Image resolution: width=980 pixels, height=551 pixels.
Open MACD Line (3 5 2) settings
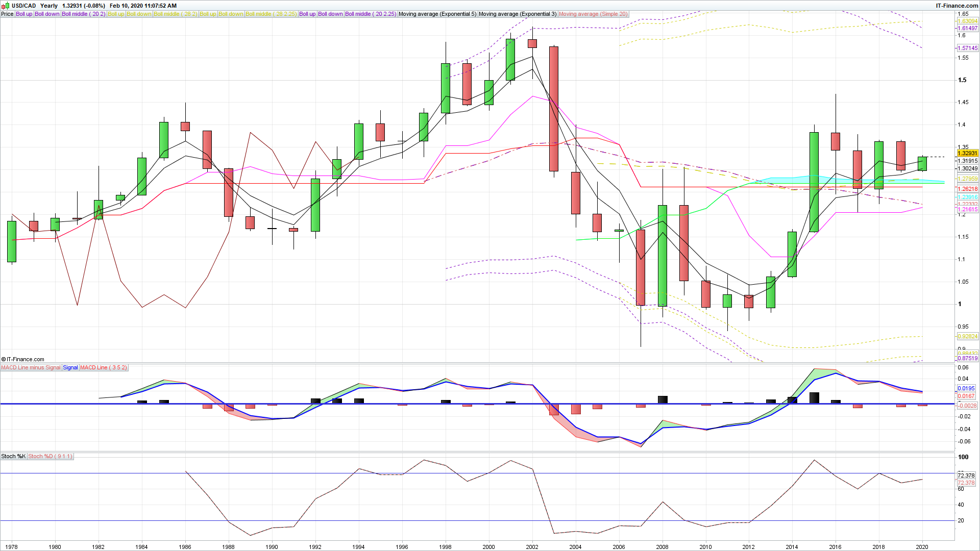pos(104,367)
